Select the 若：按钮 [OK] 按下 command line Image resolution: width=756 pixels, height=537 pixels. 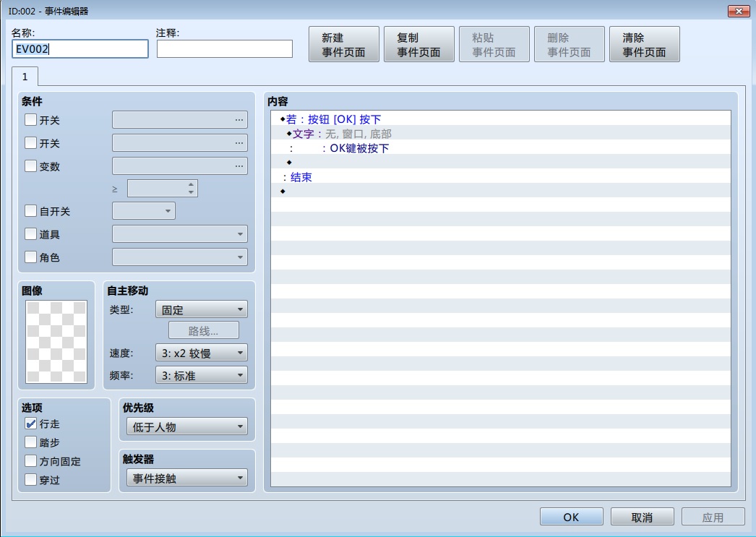click(500, 119)
